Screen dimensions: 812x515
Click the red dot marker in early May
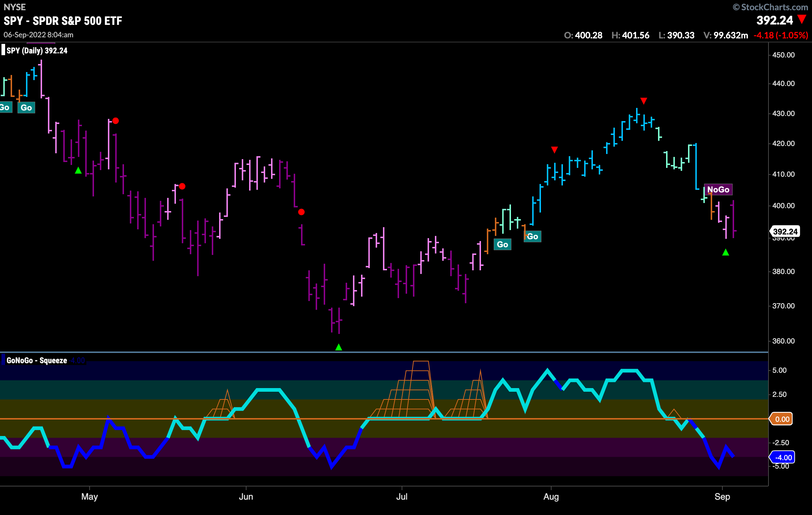[x=116, y=121]
